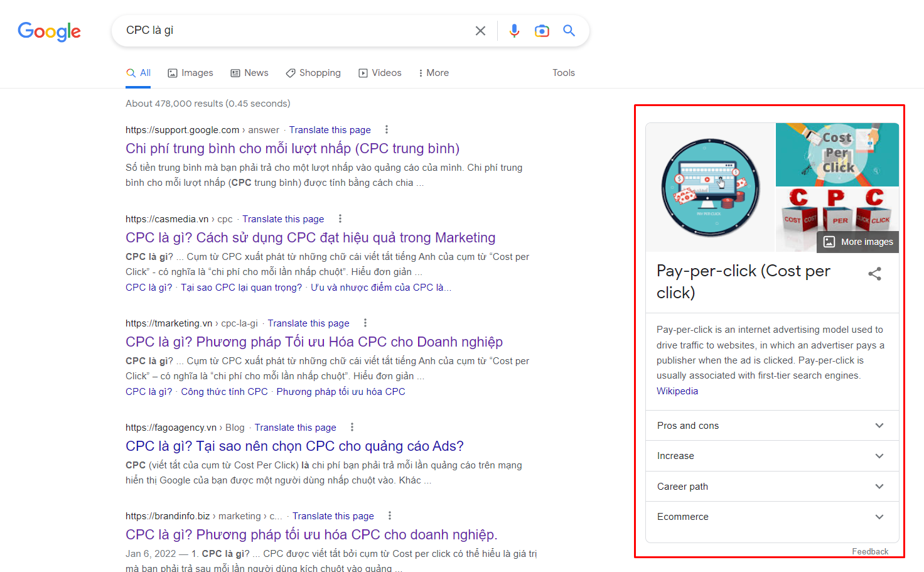
Task: Open three-dot menu for casmedia.vn result
Action: coord(340,219)
